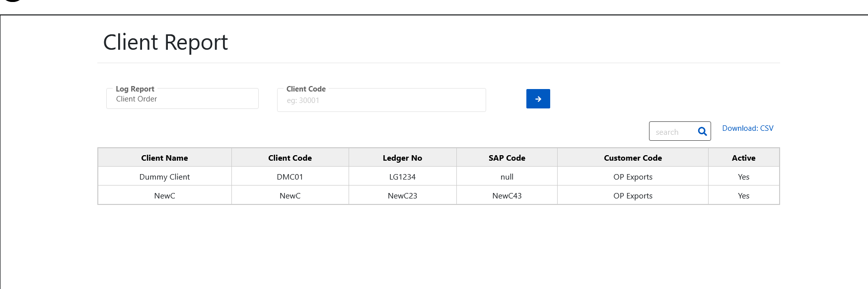Sort by the Client Name column header

point(164,158)
